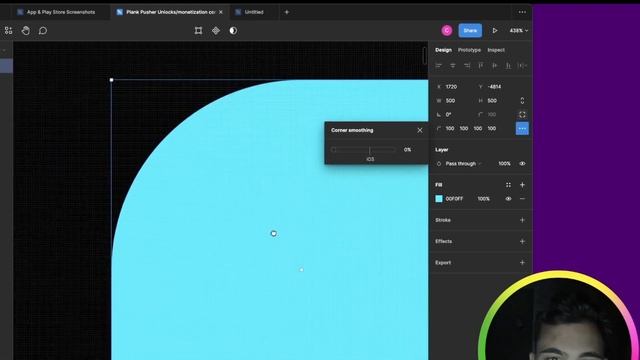
Task: Click the layer opacity 100% field
Action: pos(504,164)
